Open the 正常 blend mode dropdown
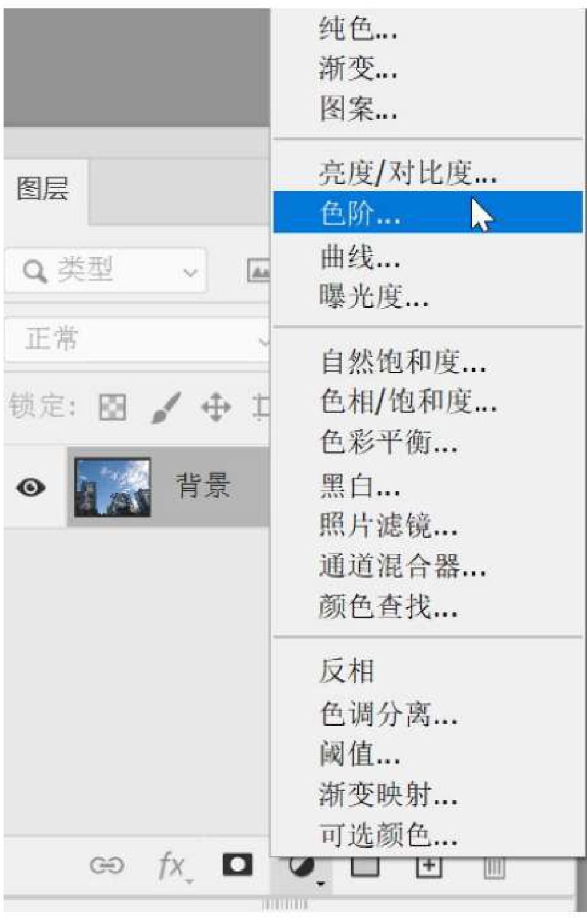The width and height of the screenshot is (587, 924). pos(137,340)
